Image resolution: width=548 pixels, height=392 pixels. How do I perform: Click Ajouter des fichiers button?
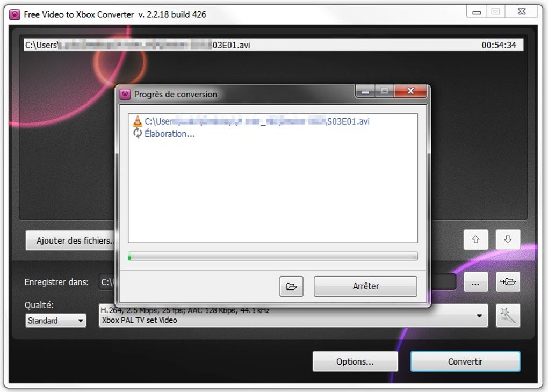tap(70, 241)
